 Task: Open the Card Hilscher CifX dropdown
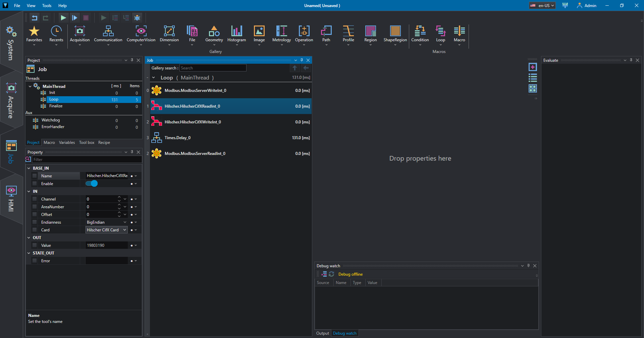point(124,230)
